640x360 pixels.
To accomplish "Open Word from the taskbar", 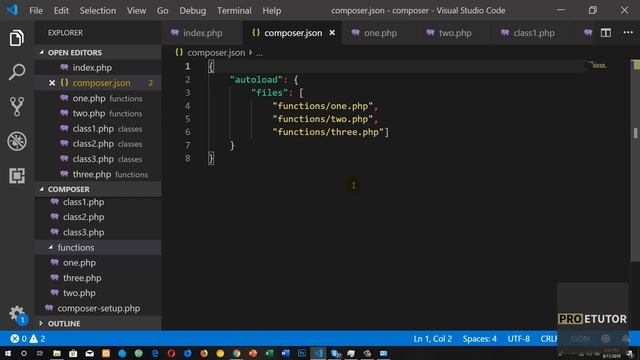I will pos(286,353).
